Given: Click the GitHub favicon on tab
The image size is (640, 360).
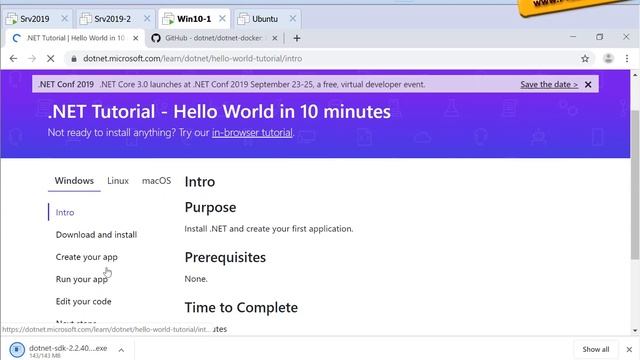Looking at the screenshot, I should [156, 38].
